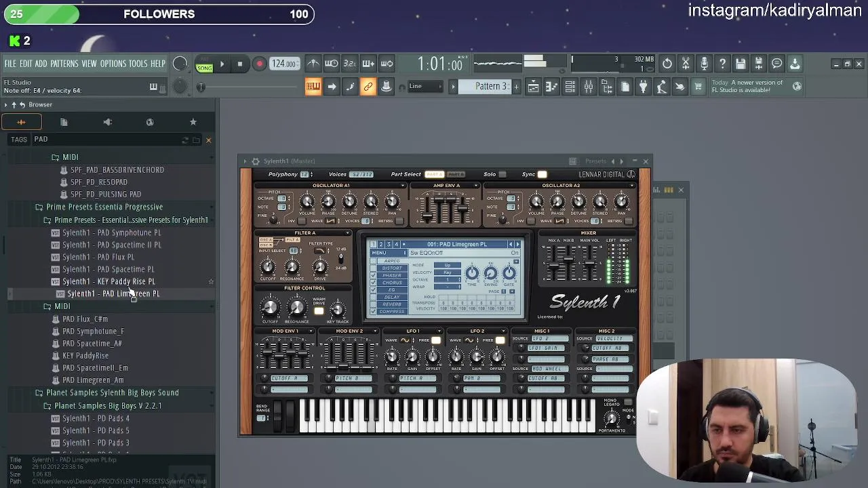This screenshot has height=488, width=868.
Task: Save project with floppy disk icon
Action: tap(741, 64)
